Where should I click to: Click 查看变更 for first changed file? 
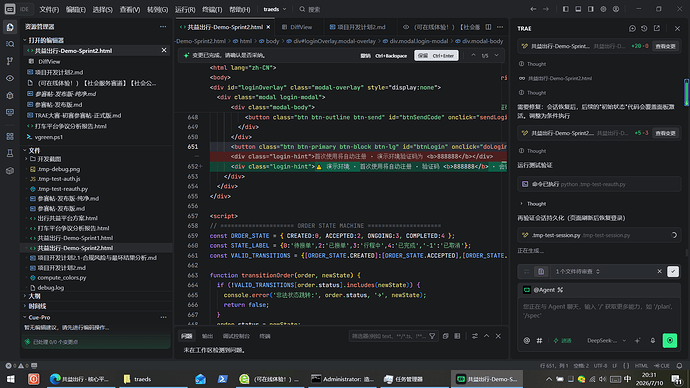point(665,46)
